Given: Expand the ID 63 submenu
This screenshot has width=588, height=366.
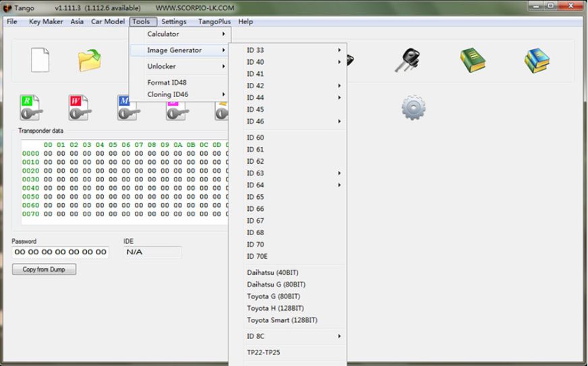Looking at the screenshot, I should coord(288,173).
